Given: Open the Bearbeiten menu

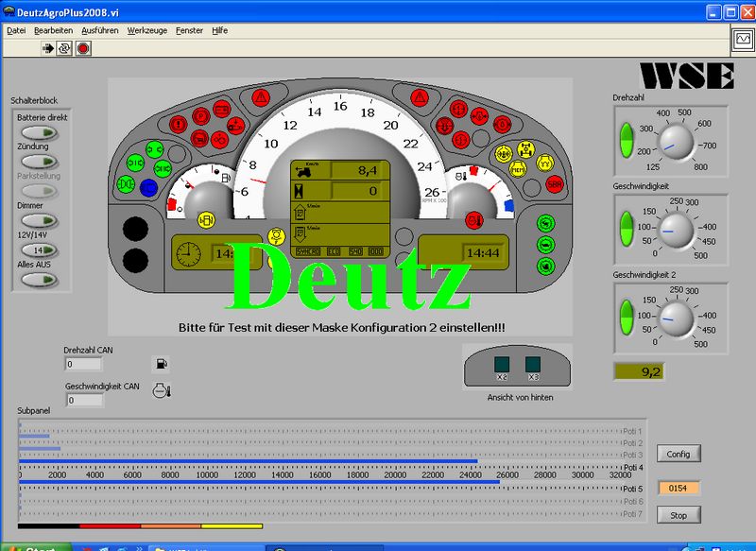Looking at the screenshot, I should tap(54, 30).
